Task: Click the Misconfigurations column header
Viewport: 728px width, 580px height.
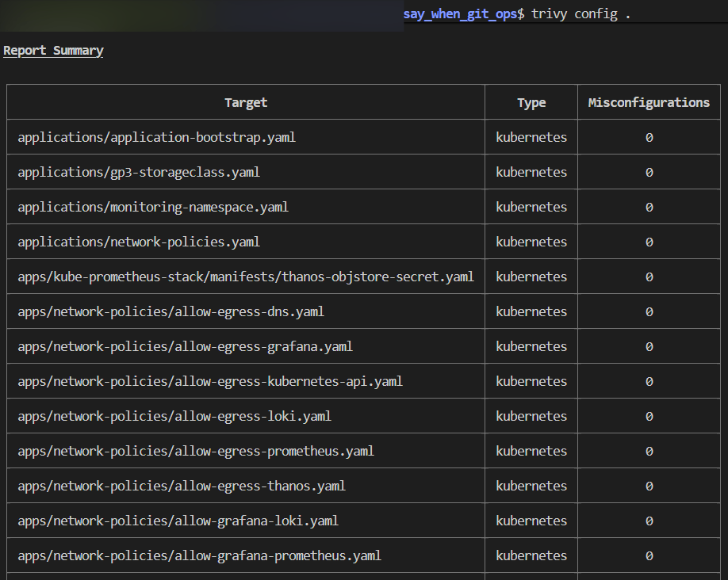Action: (x=649, y=102)
